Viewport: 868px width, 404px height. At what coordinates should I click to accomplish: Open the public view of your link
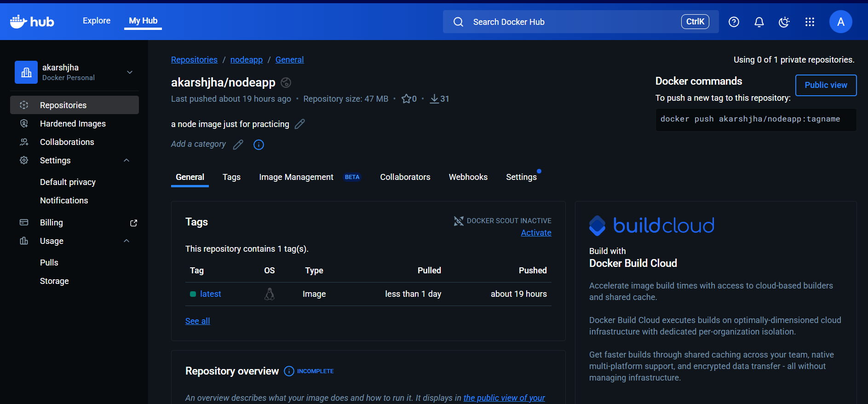point(504,398)
